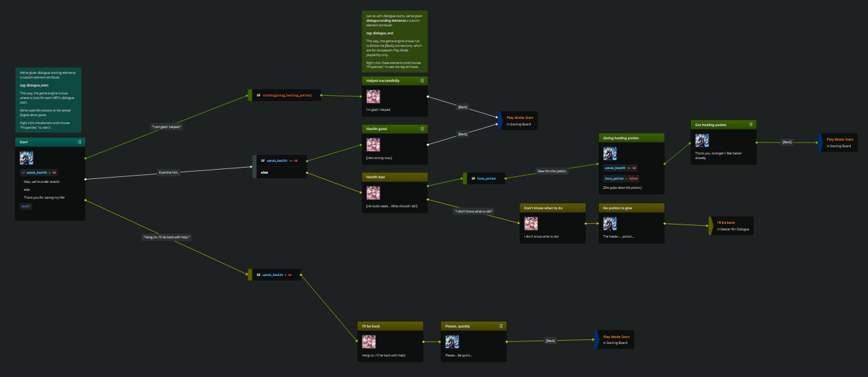Select the green dialogue_end note at top
The width and height of the screenshot is (868, 377).
coord(395,41)
